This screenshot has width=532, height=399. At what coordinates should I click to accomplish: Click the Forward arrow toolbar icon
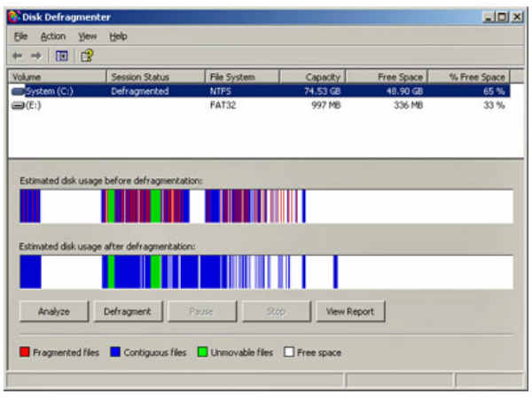(x=35, y=55)
